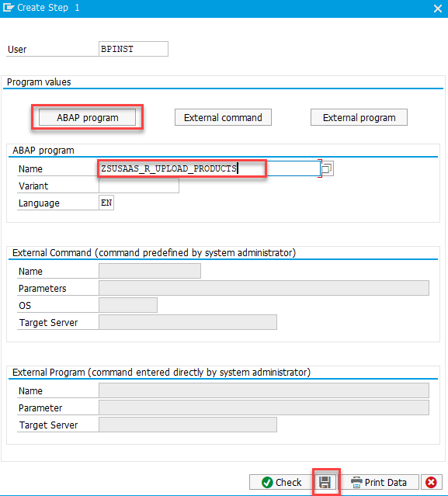
Task: Click the green checkmark Check button
Action: [281, 482]
